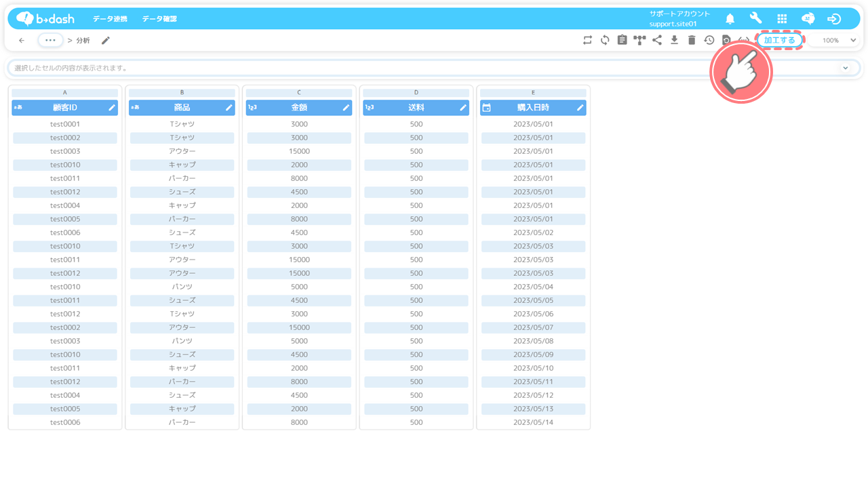Select the 2023/05/02 date cell
The height and width of the screenshot is (488, 868).
(x=533, y=232)
